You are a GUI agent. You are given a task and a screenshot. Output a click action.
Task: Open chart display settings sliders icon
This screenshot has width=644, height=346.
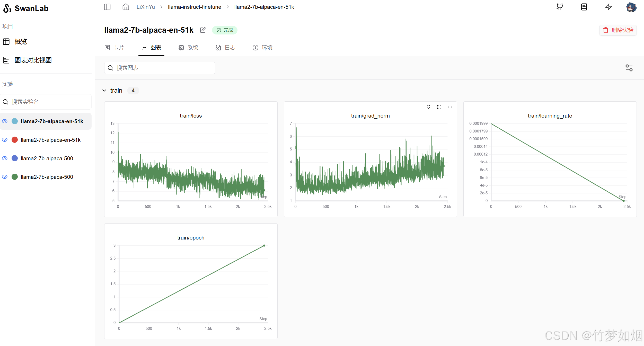(x=629, y=68)
